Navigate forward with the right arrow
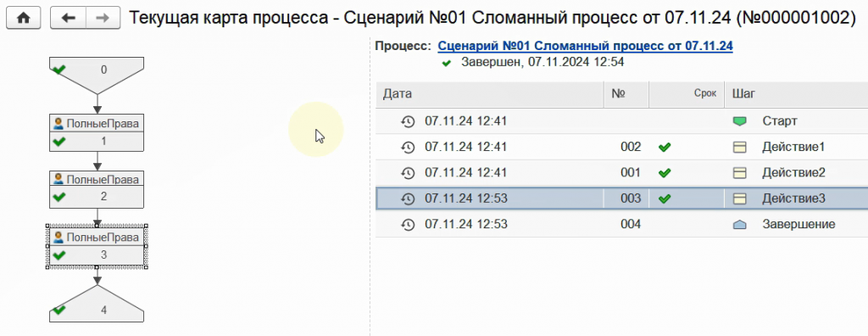 (103, 18)
